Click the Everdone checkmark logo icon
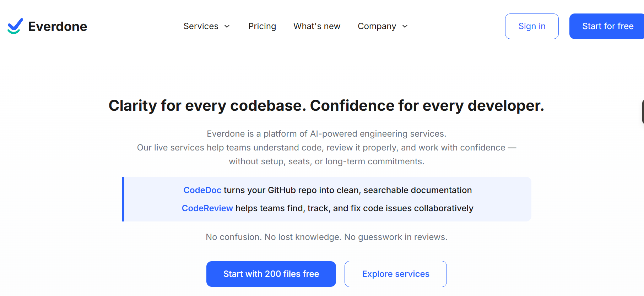 point(15,26)
